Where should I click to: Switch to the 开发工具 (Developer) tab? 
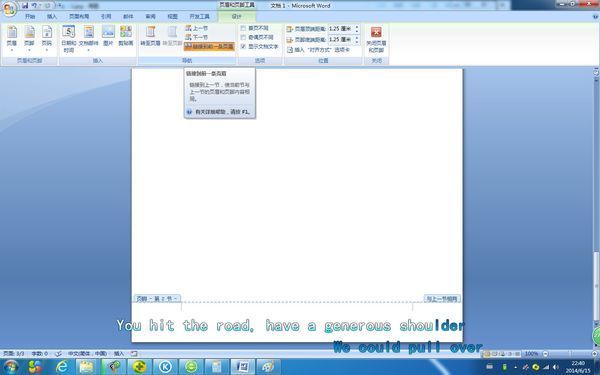click(200, 16)
